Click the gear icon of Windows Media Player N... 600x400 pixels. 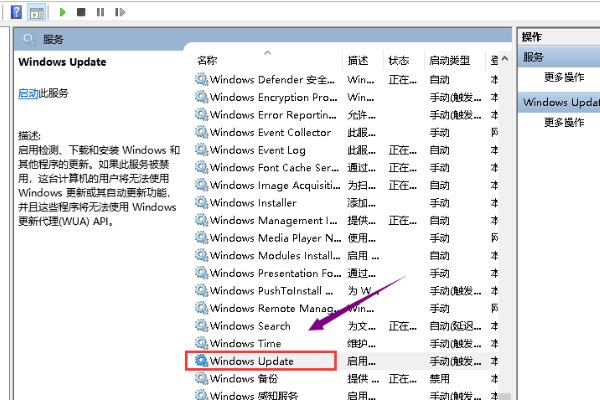pyautogui.click(x=201, y=238)
